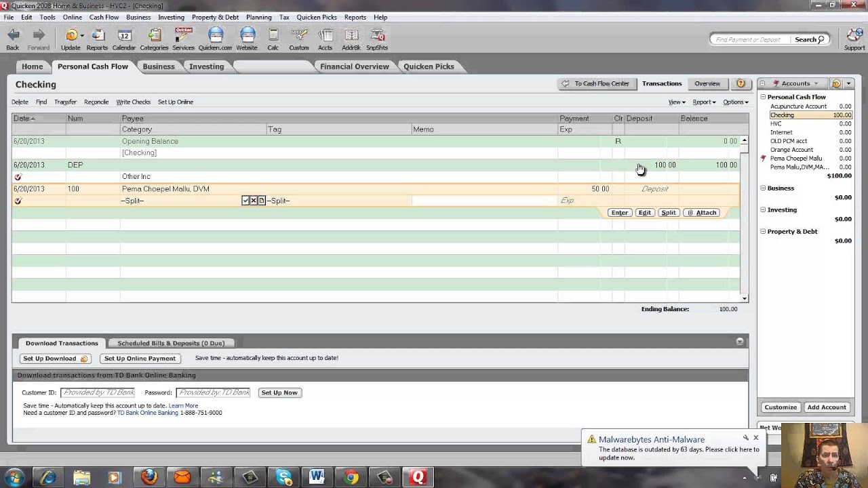Collapse the download panel with round icon
This screenshot has height=488, width=868.
coord(740,342)
